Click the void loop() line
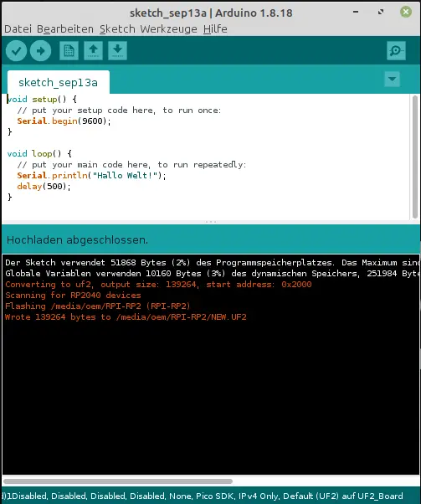Screen dimensions: 421x504 39,154
